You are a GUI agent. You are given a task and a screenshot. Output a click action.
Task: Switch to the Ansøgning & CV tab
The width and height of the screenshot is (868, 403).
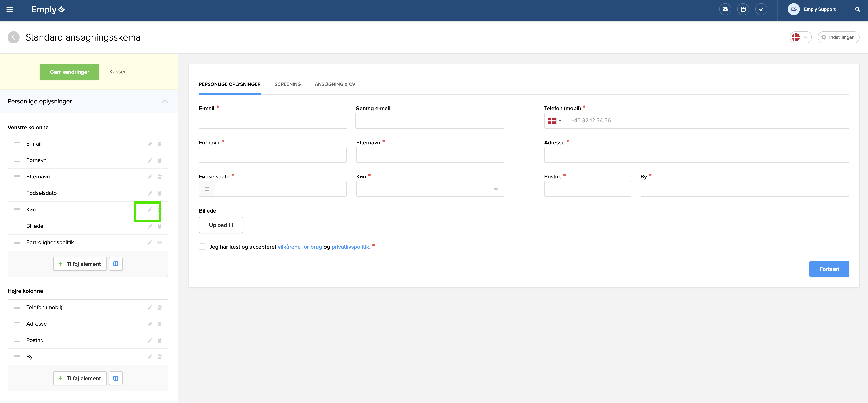pos(335,84)
